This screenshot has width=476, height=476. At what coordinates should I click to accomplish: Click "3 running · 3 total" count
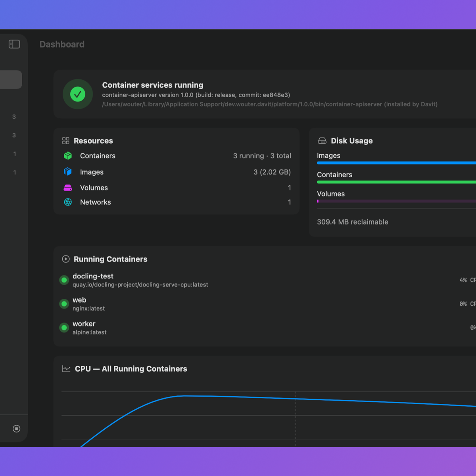click(x=262, y=156)
